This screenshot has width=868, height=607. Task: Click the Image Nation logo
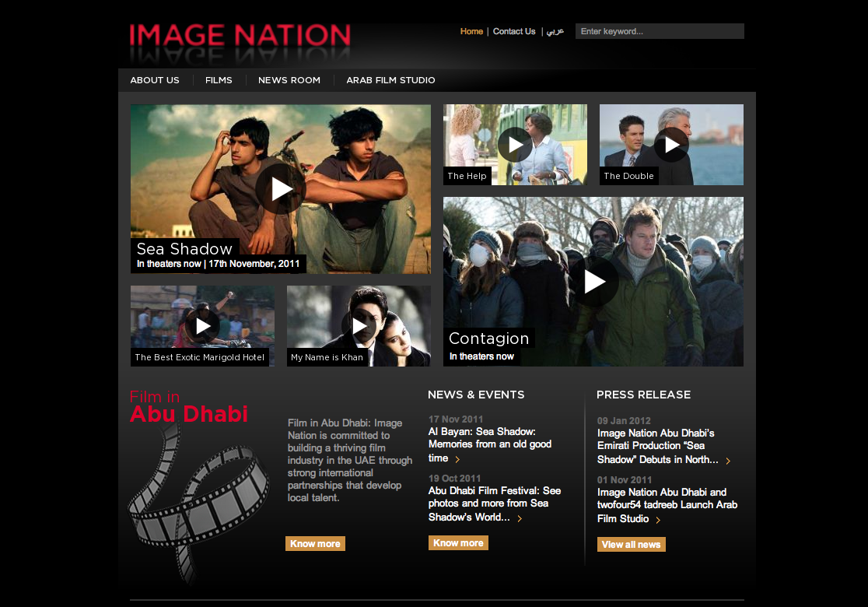(x=240, y=36)
